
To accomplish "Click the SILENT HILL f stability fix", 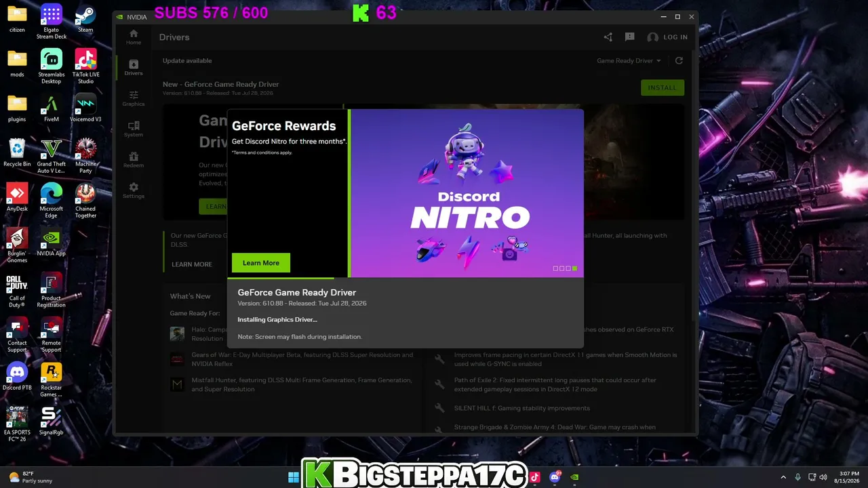I will (521, 408).
